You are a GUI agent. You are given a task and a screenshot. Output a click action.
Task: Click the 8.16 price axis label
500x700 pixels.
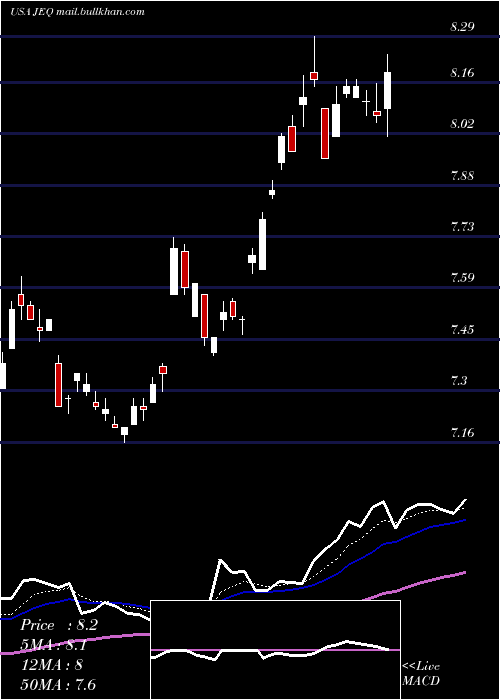click(462, 72)
